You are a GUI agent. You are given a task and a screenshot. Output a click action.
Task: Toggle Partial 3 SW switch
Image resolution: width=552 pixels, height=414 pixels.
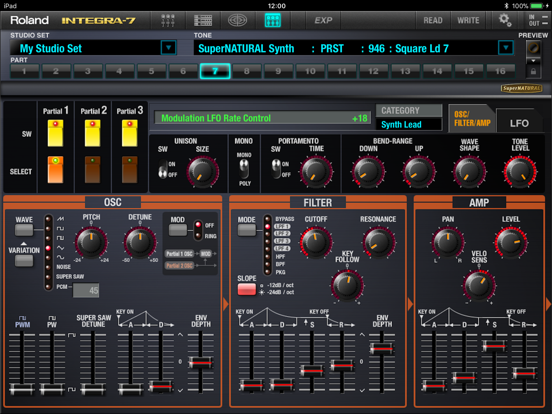point(130,133)
